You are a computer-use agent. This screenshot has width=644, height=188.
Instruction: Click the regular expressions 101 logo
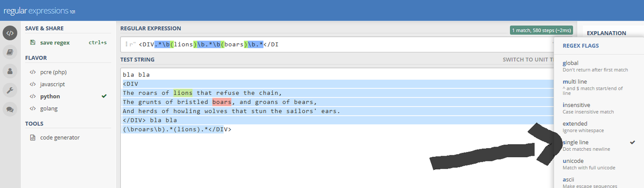click(x=39, y=10)
